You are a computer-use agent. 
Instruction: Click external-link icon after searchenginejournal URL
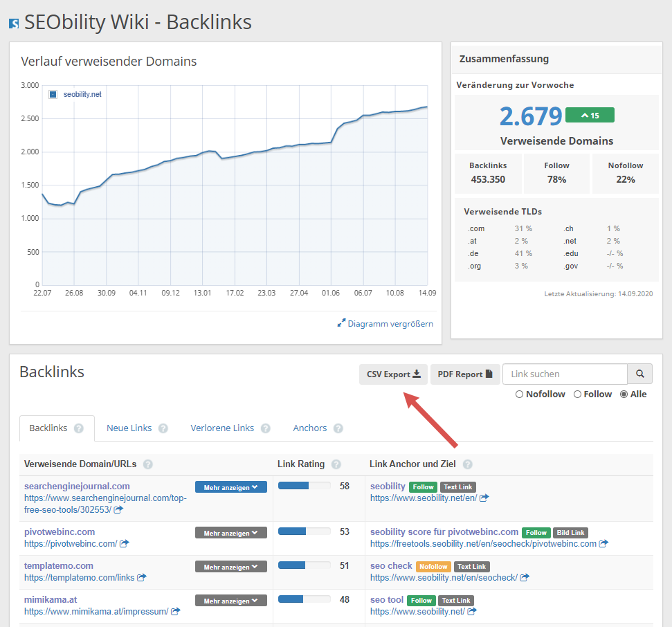118,509
